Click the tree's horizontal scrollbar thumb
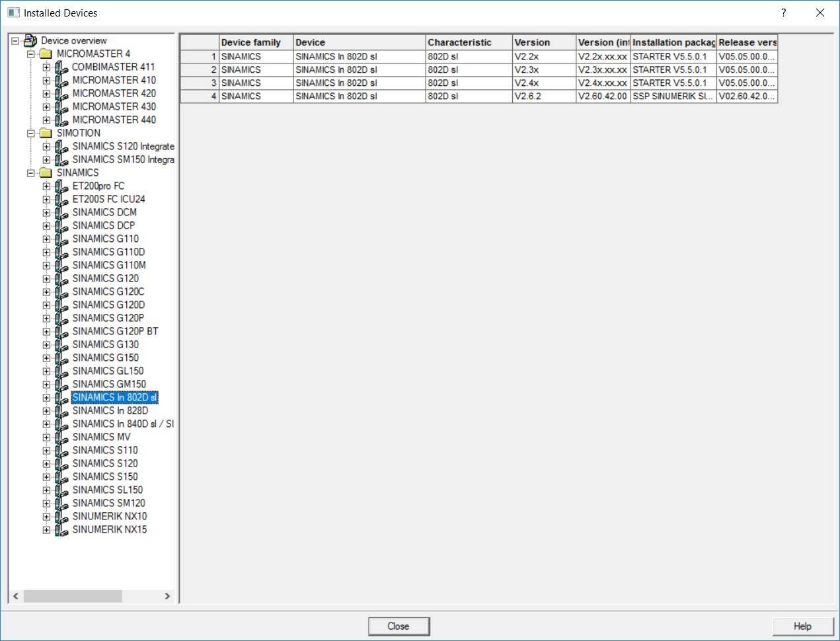The height and width of the screenshot is (641, 840). [x=73, y=596]
